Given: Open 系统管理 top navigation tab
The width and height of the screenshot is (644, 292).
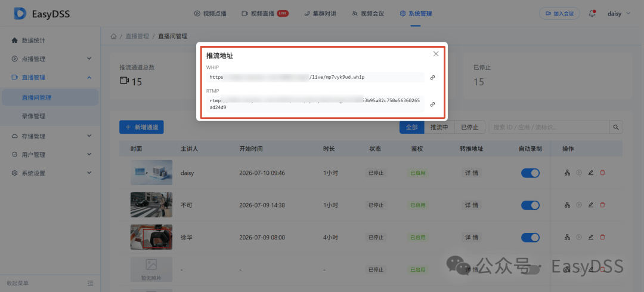Looking at the screenshot, I should [416, 14].
